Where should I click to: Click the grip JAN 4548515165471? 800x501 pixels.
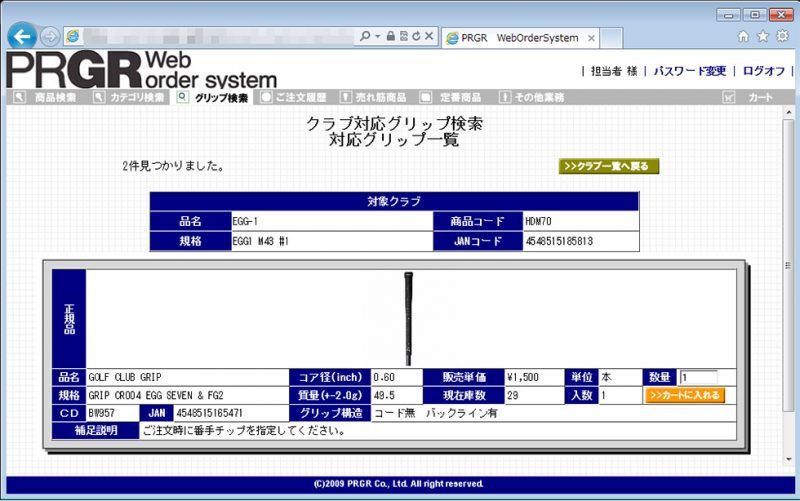209,413
